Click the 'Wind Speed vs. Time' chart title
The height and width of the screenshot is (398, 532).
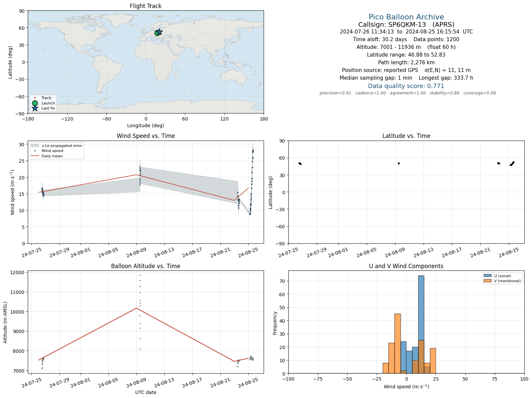click(x=146, y=136)
